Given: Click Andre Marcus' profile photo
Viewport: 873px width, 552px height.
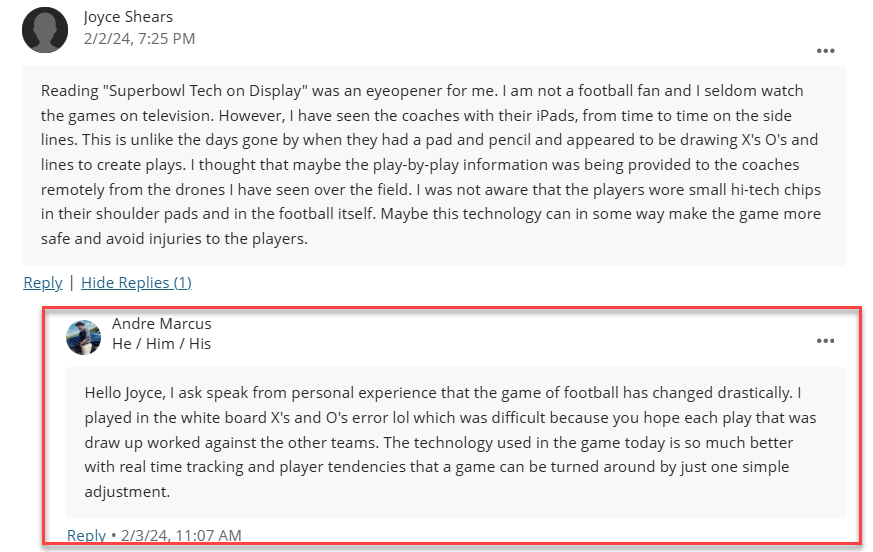Looking at the screenshot, I should pos(84,338).
